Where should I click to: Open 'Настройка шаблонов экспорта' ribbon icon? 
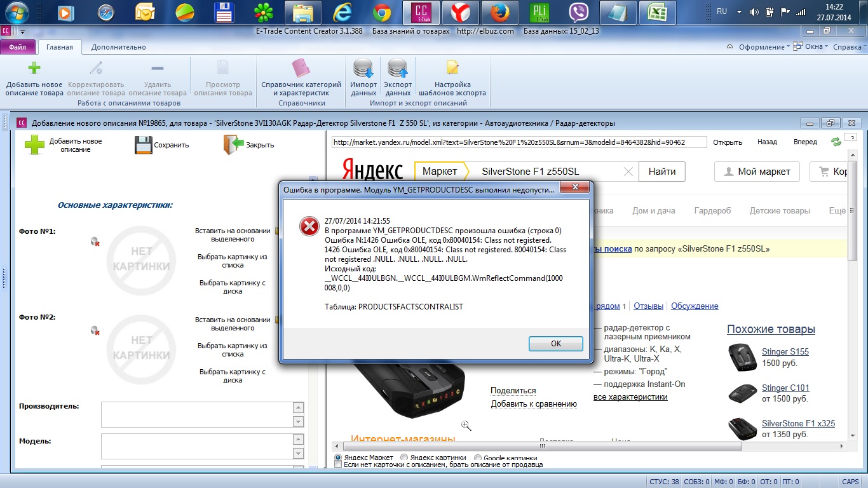(x=452, y=69)
